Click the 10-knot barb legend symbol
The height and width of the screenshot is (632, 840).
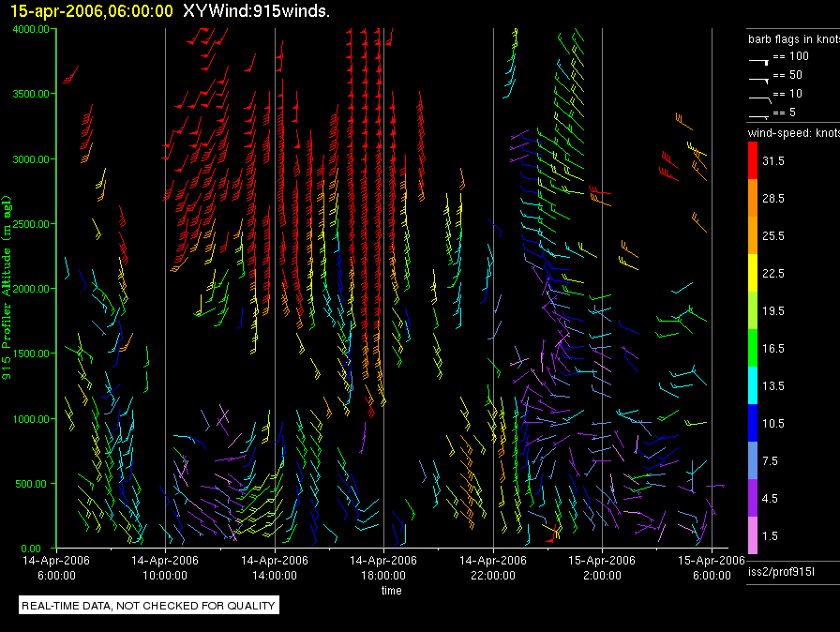tap(759, 99)
